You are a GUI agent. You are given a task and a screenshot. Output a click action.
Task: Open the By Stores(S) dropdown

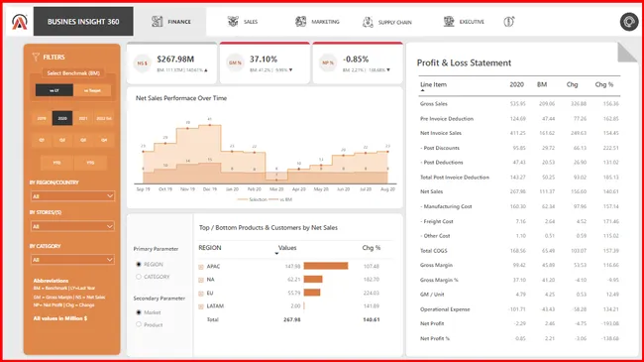coord(72,226)
